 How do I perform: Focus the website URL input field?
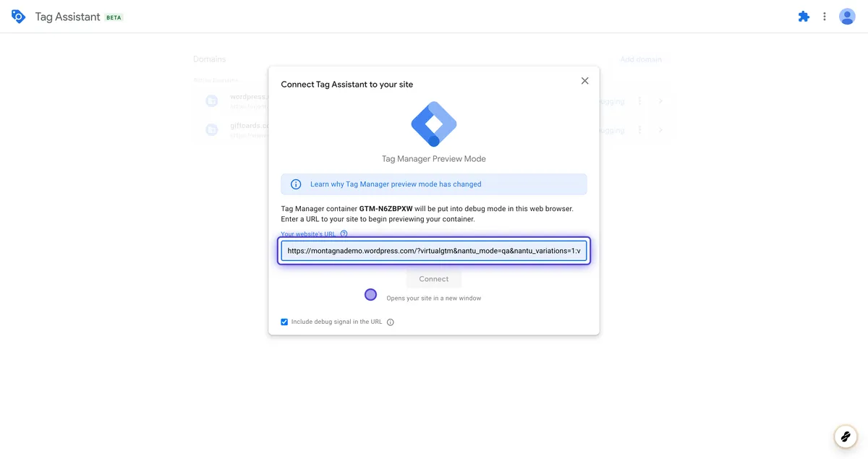click(434, 251)
